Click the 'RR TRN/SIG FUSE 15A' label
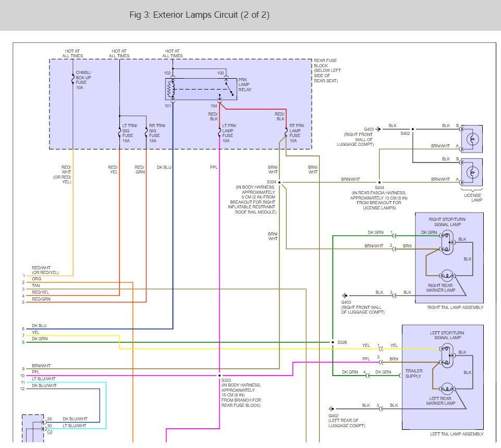Screen dimensions: 501x448 [x=157, y=133]
